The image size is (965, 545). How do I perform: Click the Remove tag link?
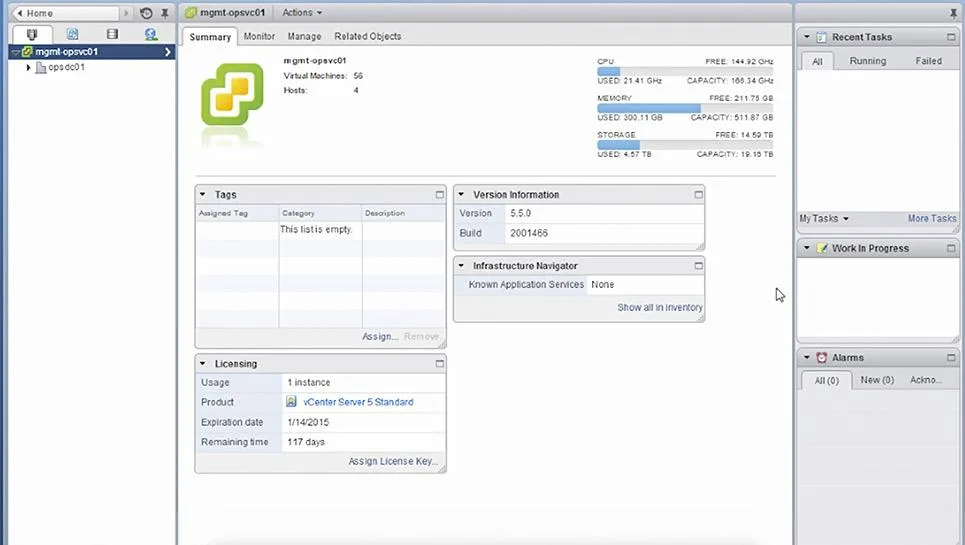click(x=422, y=336)
